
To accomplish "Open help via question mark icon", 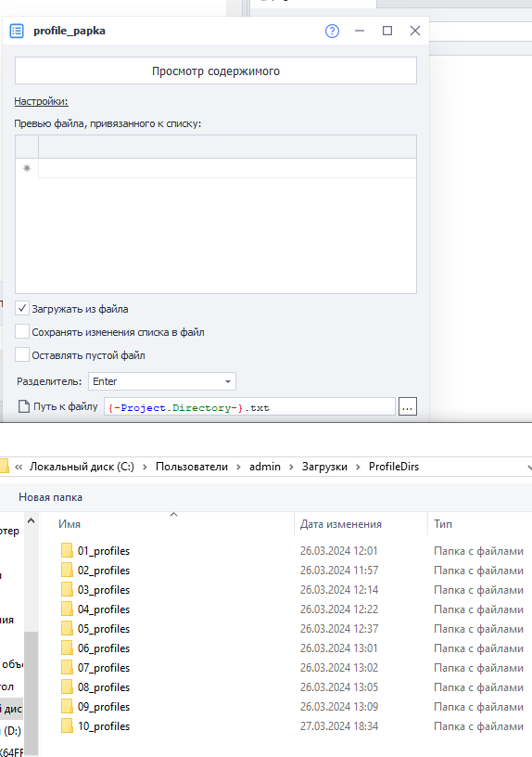I will pyautogui.click(x=332, y=32).
